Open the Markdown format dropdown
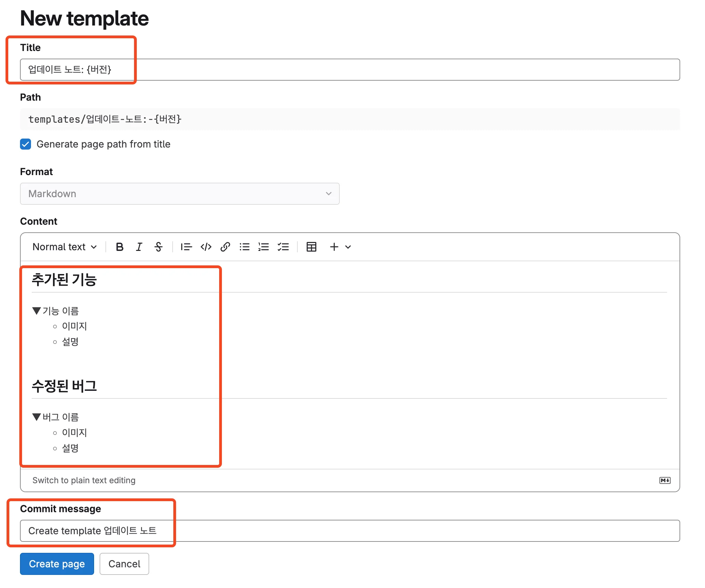The height and width of the screenshot is (588, 705). (x=180, y=194)
